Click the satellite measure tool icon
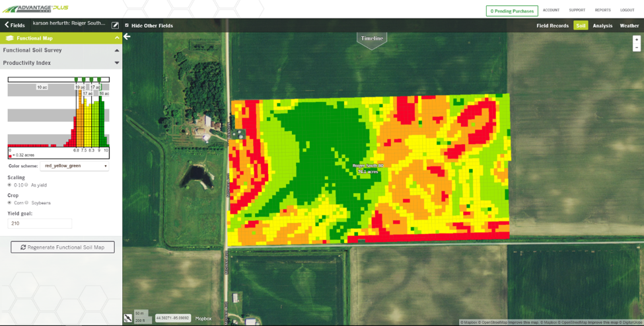This screenshot has width=644, height=326. coord(128,318)
